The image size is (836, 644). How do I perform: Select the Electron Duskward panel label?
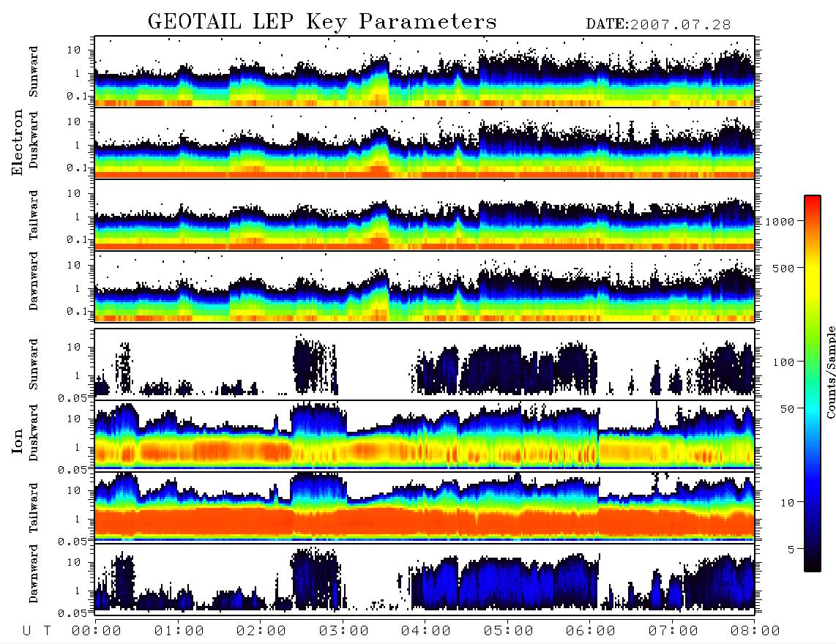pos(34,141)
